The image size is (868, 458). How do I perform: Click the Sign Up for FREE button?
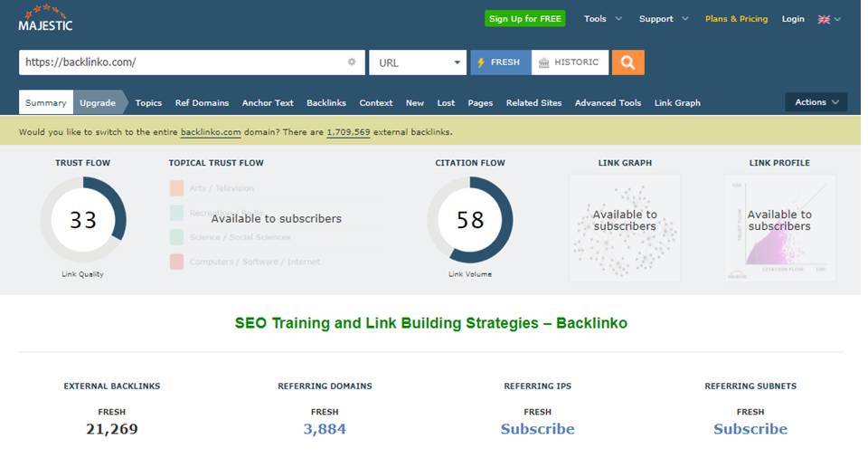(524, 18)
